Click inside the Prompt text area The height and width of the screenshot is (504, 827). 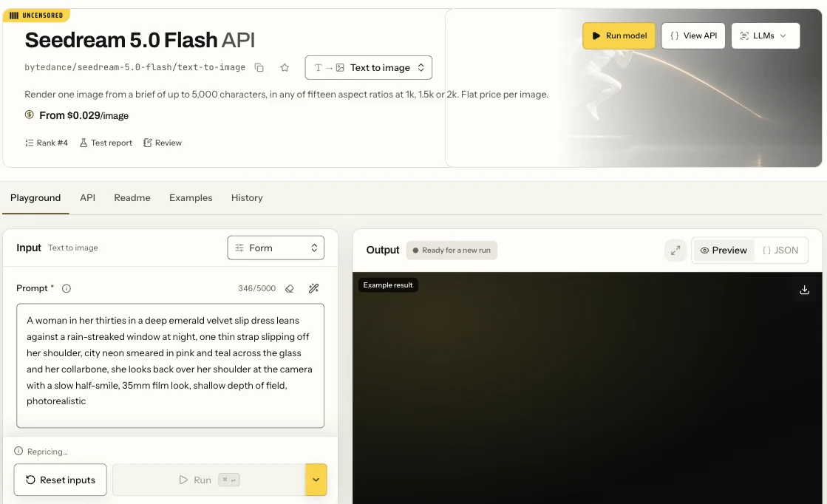[x=171, y=365]
